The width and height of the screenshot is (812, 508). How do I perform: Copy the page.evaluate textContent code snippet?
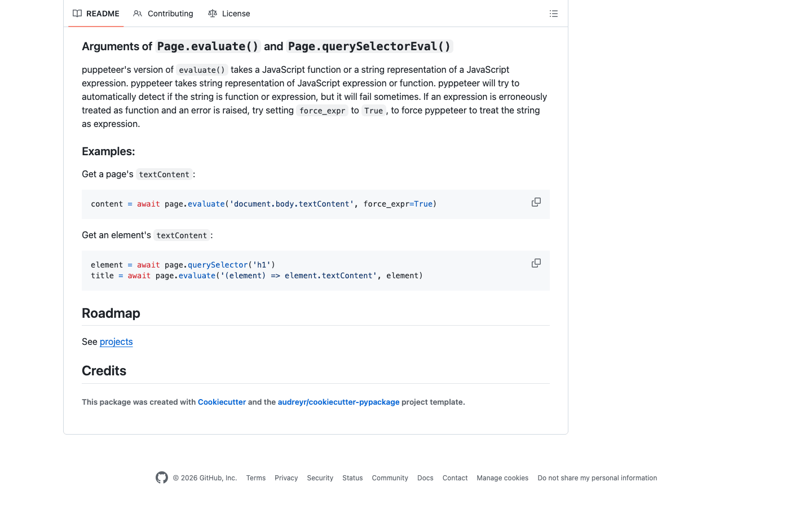[536, 202]
